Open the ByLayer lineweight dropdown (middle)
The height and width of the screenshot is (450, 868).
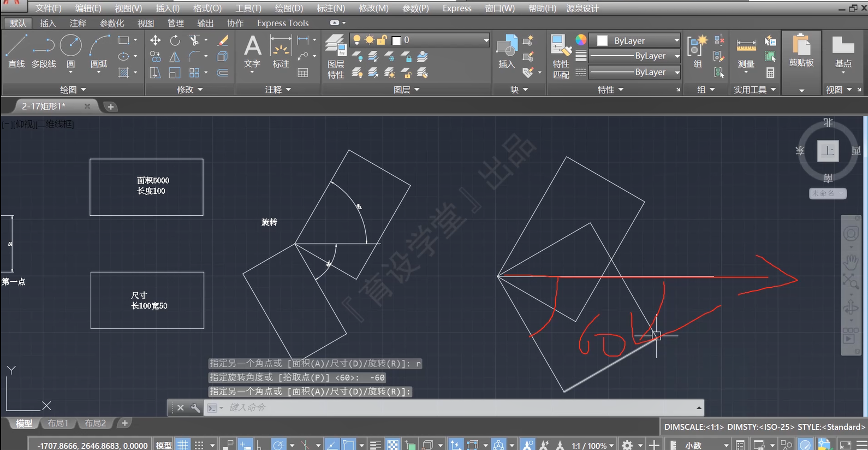pos(677,56)
